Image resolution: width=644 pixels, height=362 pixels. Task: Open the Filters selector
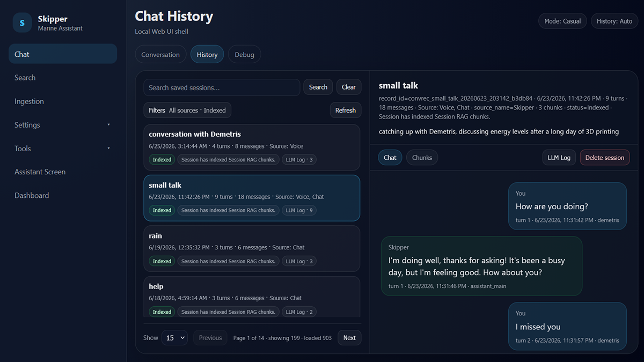187,110
